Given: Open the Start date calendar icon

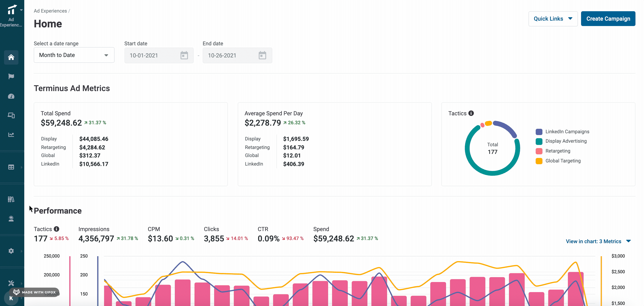Looking at the screenshot, I should [x=184, y=55].
